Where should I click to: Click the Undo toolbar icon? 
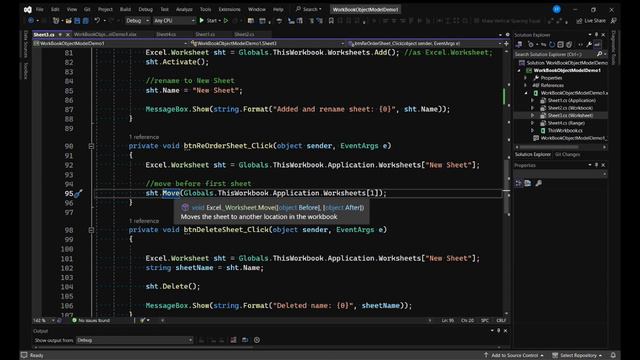pyautogui.click(x=97, y=20)
